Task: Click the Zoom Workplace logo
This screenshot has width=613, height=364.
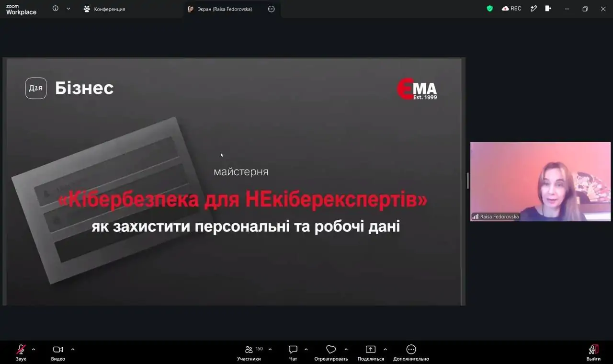Action: pyautogui.click(x=21, y=10)
